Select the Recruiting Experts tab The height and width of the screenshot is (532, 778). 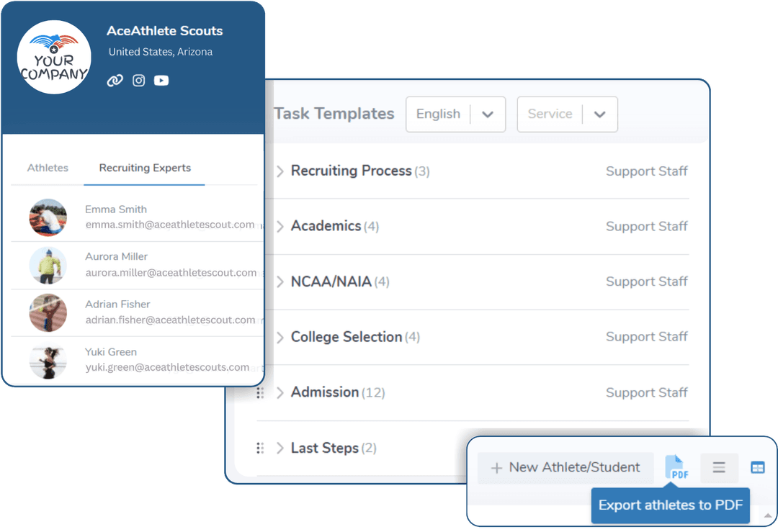pyautogui.click(x=145, y=168)
